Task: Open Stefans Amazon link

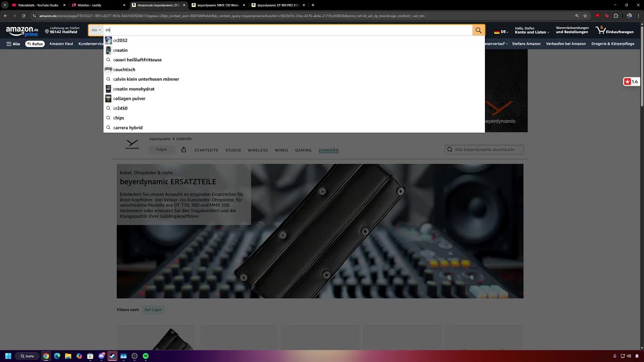Action: [526, 44]
